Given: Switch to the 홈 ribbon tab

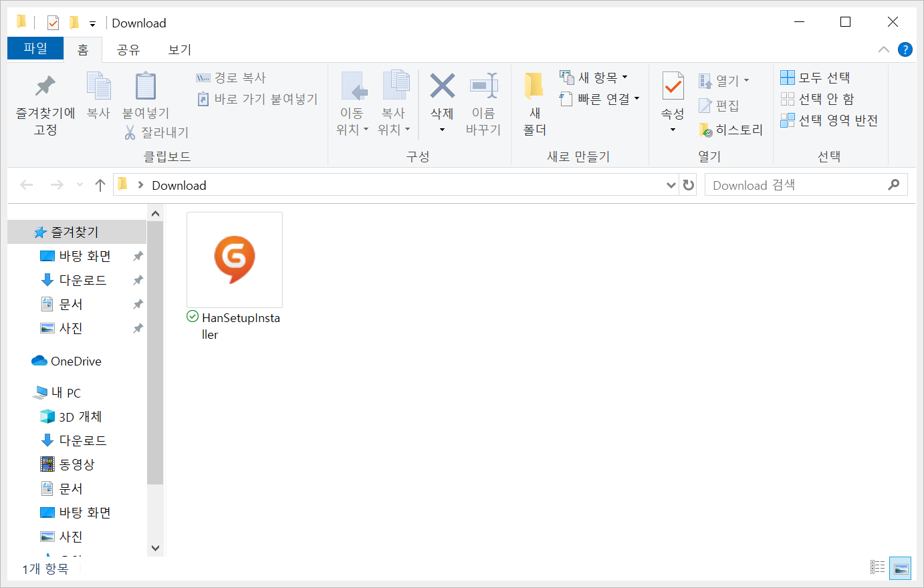Looking at the screenshot, I should pyautogui.click(x=83, y=49).
